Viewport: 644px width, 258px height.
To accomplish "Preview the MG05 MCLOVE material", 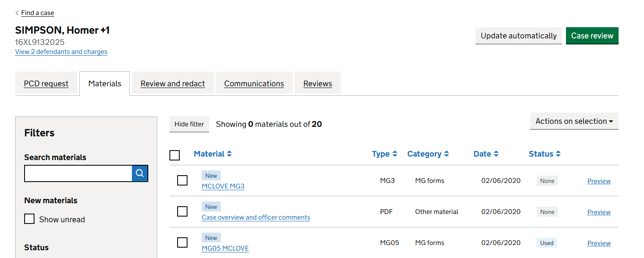I will 599,243.
